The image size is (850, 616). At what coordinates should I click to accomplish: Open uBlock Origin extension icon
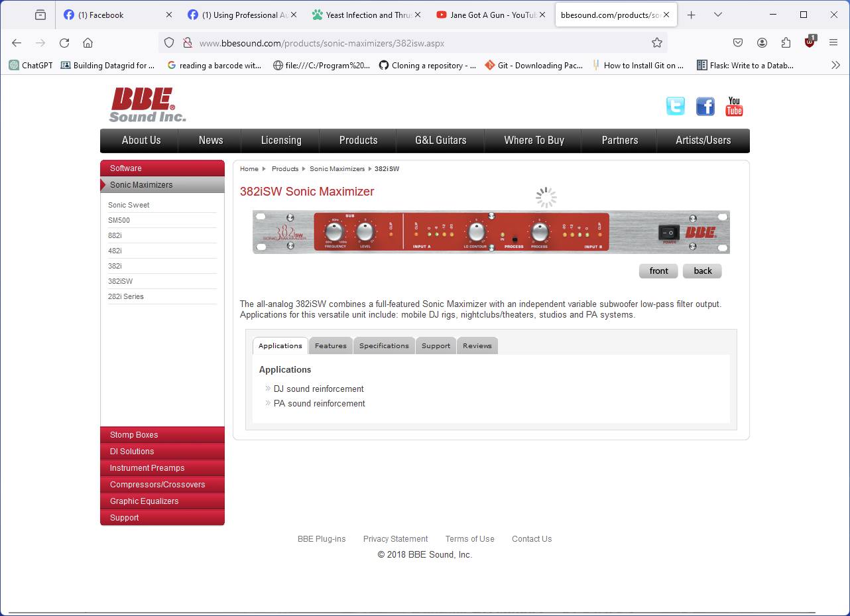(810, 42)
